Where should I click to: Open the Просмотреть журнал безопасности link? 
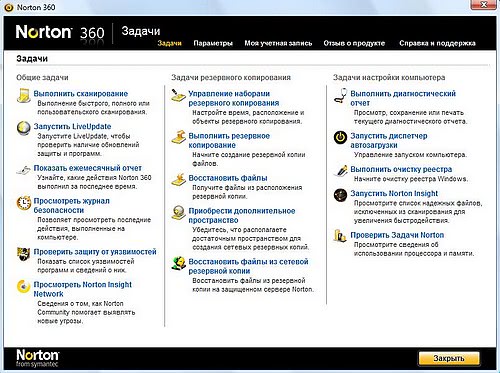pos(72,206)
